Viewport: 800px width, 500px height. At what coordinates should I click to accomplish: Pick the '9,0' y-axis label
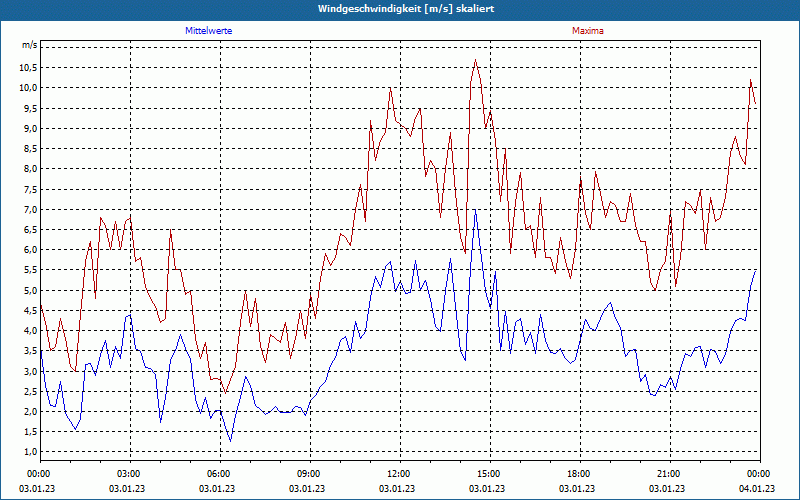[31, 129]
